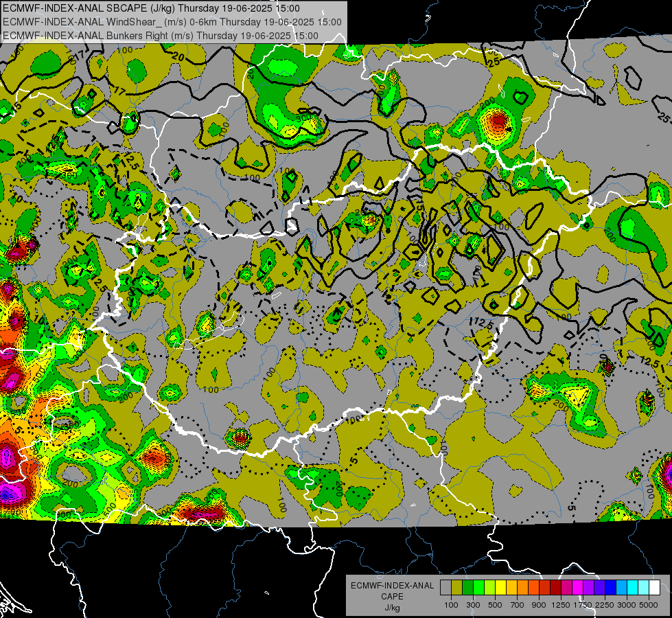Select the cyan legend swatch
The height and width of the screenshot is (618, 672).
(633, 588)
